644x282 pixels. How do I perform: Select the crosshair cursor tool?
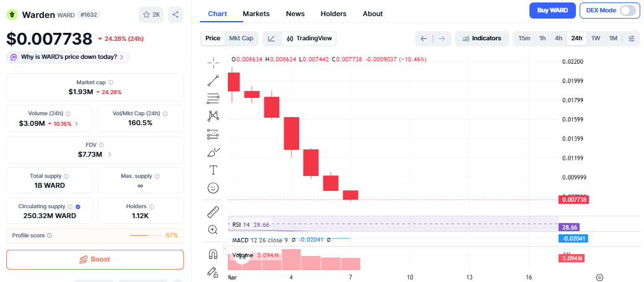click(213, 62)
